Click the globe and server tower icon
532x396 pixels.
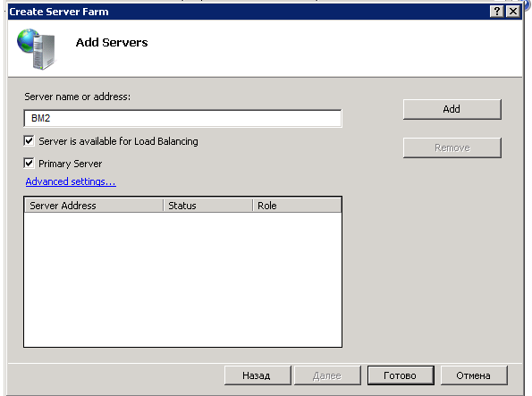(x=37, y=49)
